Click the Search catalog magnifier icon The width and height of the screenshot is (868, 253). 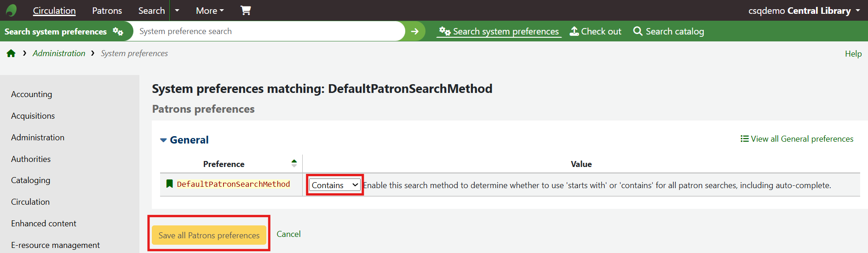tap(638, 31)
